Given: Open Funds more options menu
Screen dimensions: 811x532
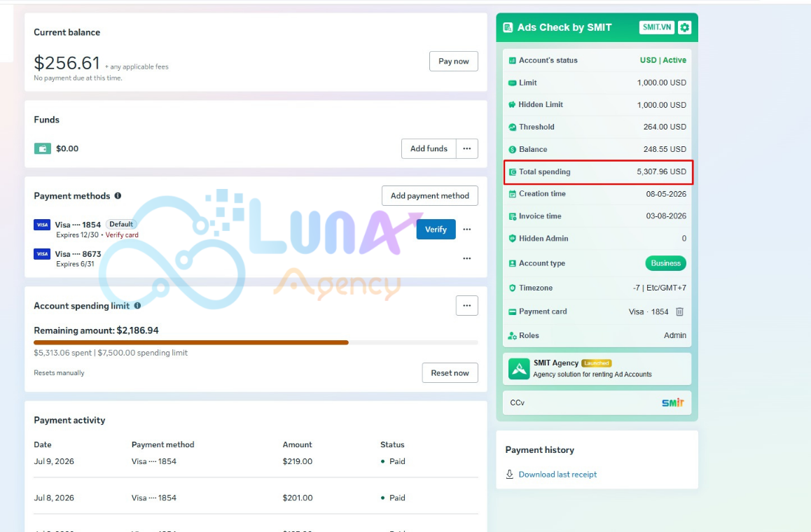Looking at the screenshot, I should point(467,148).
